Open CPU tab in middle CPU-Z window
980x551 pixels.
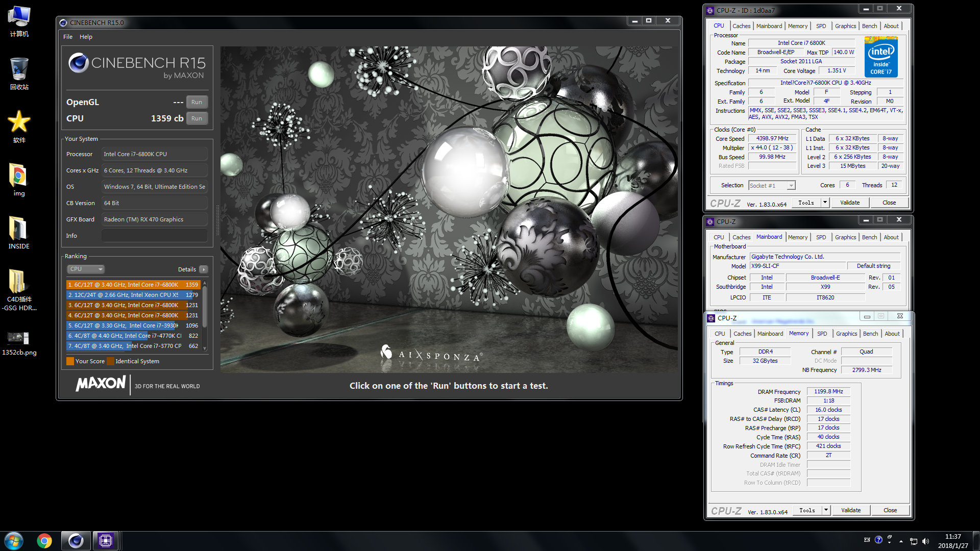pos(719,237)
